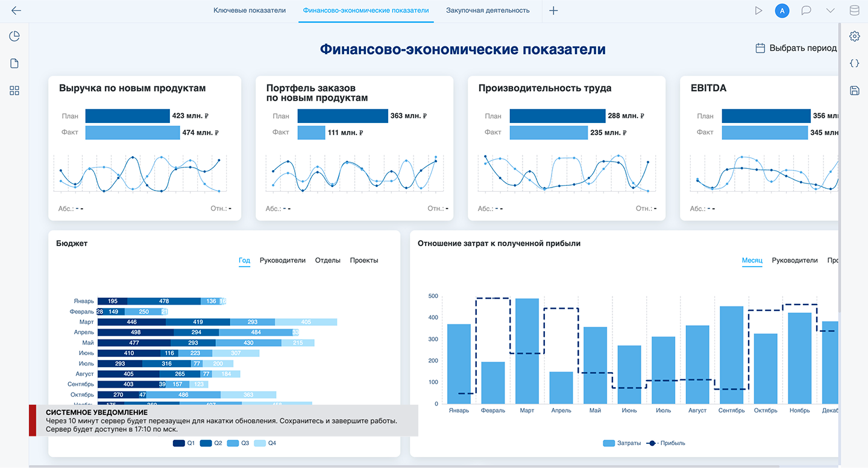Open user avatar A menu
The width and height of the screenshot is (868, 468).
pos(782,11)
